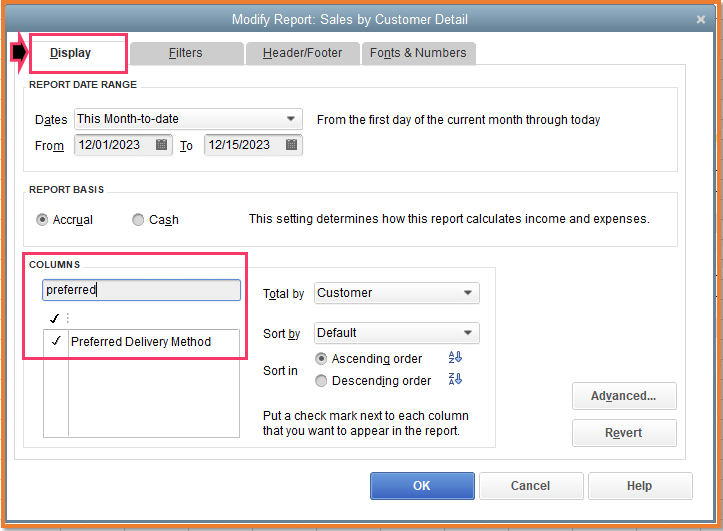This screenshot has width=723, height=531.
Task: Open the Fonts & Numbers tab
Action: point(419,53)
